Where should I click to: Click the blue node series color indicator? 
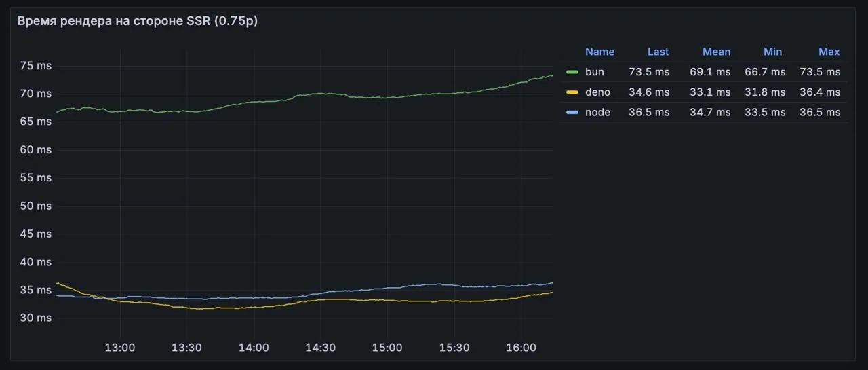[x=572, y=113]
